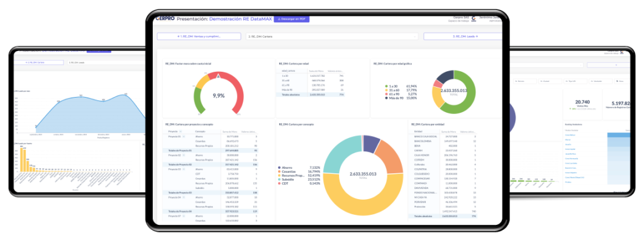Viewport: 644px width, 240px height.
Task: Click the Totales de Proyecto 03 row
Action: 211,192
